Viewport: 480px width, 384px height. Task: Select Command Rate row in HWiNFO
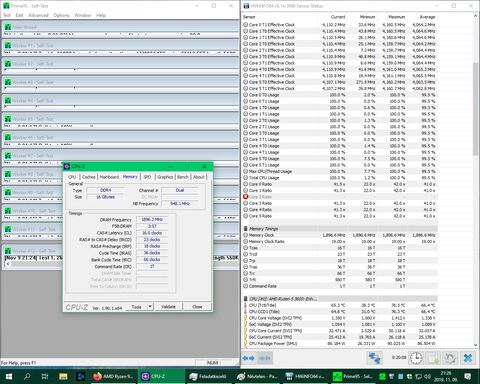(x=340, y=286)
